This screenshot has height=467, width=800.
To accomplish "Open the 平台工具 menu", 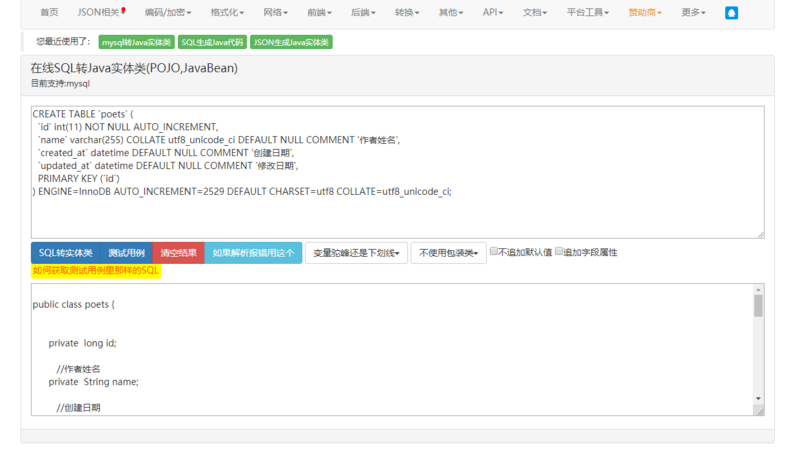I will (x=588, y=12).
